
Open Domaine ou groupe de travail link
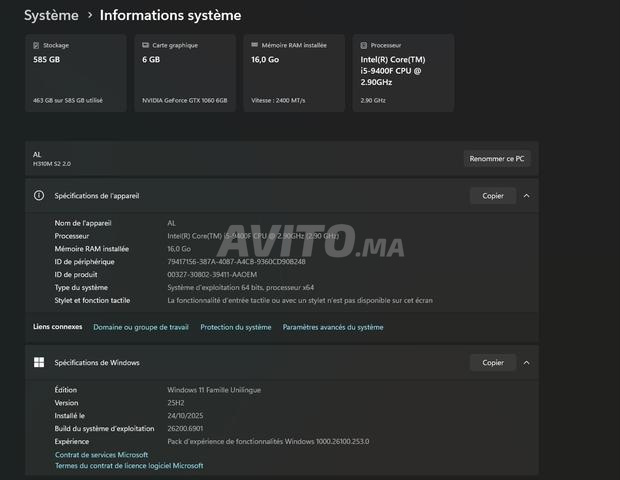tap(141, 327)
